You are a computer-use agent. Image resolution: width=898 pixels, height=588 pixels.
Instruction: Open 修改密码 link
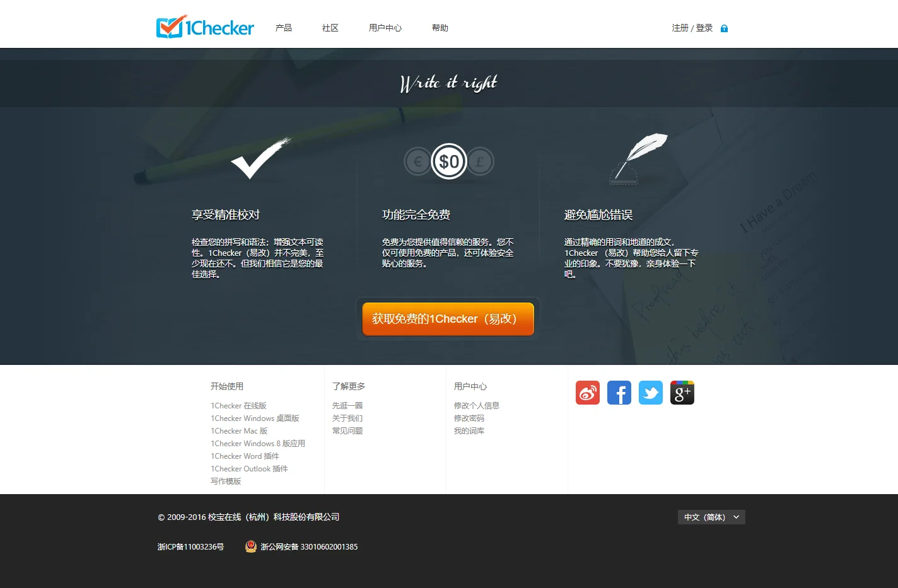pyautogui.click(x=469, y=418)
